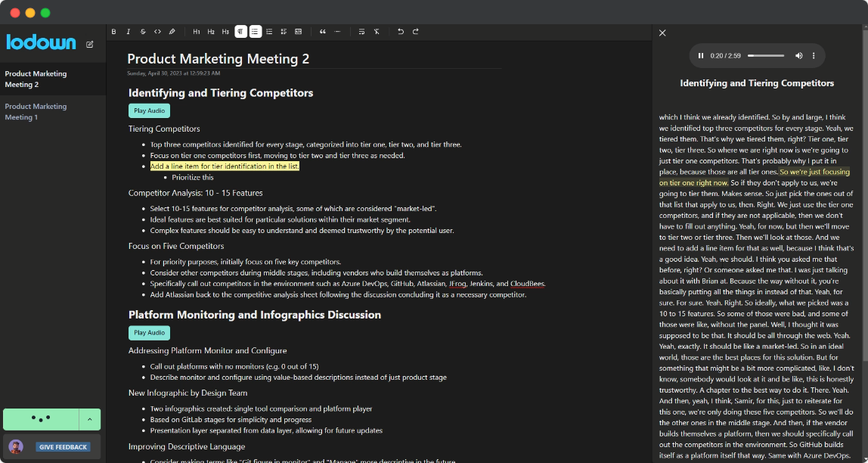Select the highlighter tool
This screenshot has height=463, width=868.
point(172,32)
